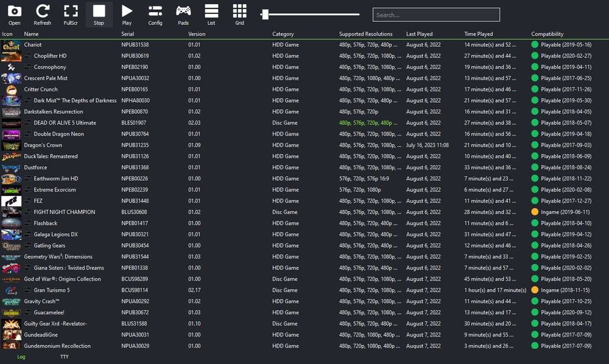609x364 pixels.
Task: Select the Gran Turismo 5 game icon
Action: 11,290
